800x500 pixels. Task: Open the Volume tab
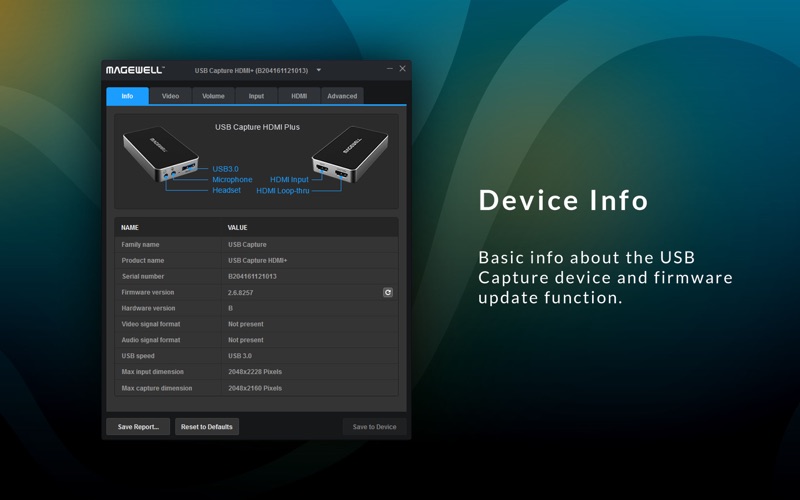[213, 96]
